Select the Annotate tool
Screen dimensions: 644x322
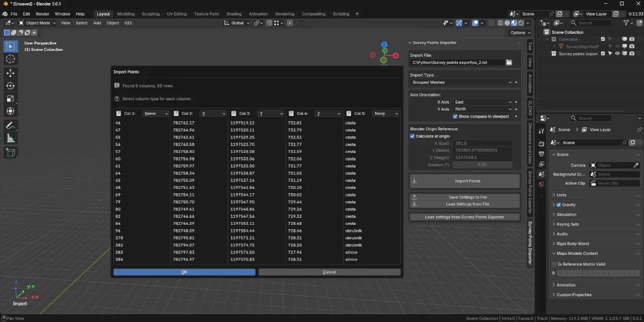[11, 126]
